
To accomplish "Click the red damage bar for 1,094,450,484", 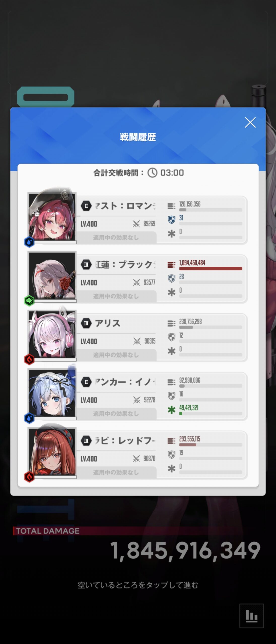I will tap(211, 268).
